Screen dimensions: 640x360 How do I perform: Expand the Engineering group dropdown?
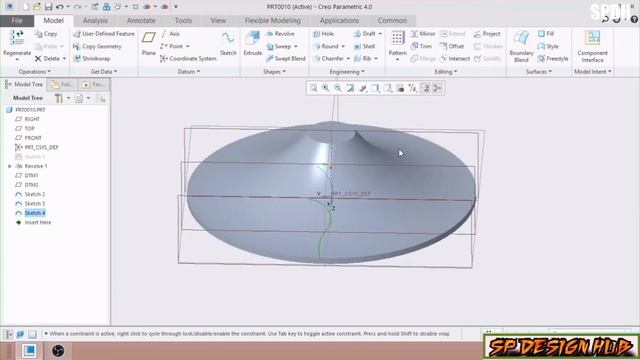tap(347, 72)
